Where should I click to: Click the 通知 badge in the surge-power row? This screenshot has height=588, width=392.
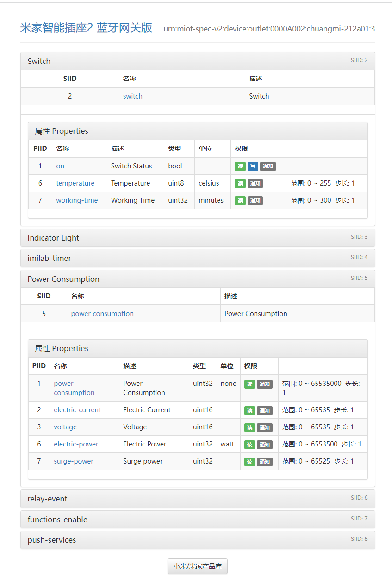tap(265, 462)
